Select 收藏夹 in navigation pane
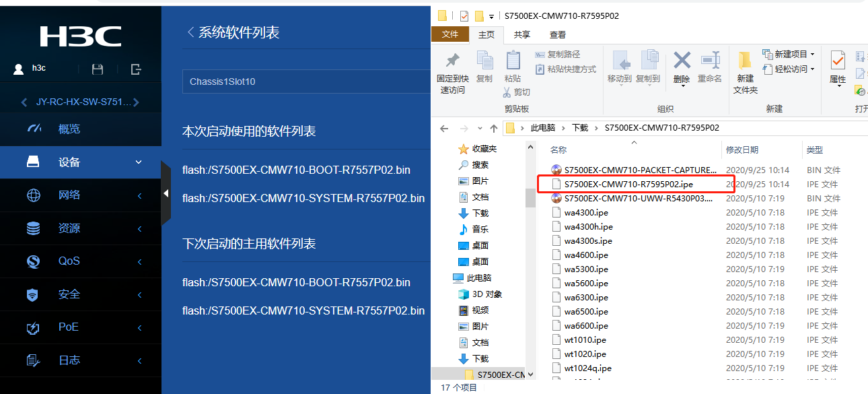The height and width of the screenshot is (394, 868). tap(478, 149)
